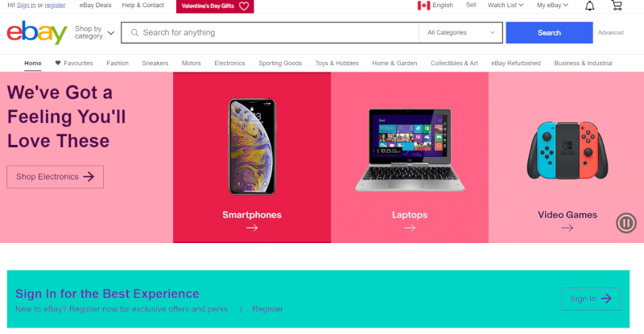Click the eBay logo
Image resolution: width=644 pixels, height=334 pixels.
pyautogui.click(x=37, y=32)
